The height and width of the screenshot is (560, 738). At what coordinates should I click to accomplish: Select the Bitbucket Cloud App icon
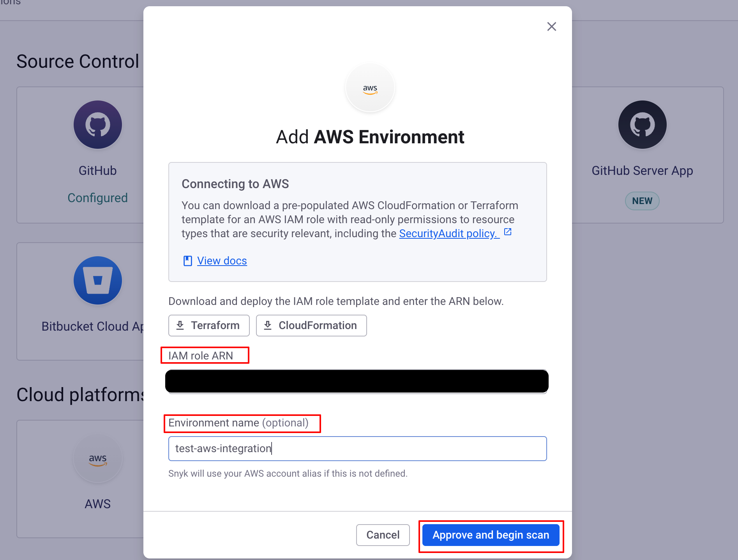(x=98, y=280)
